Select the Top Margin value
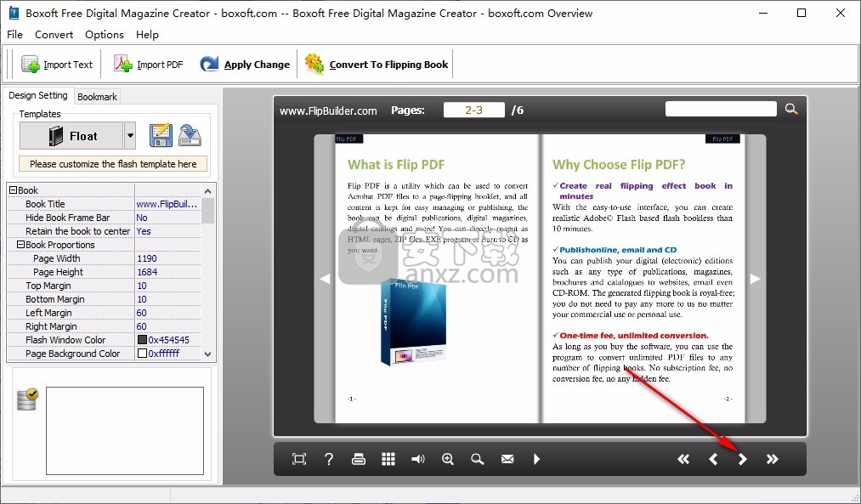 click(167, 286)
